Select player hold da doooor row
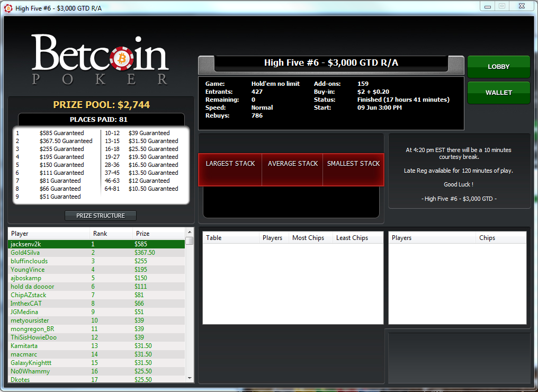The width and height of the screenshot is (538, 392). [x=96, y=287]
